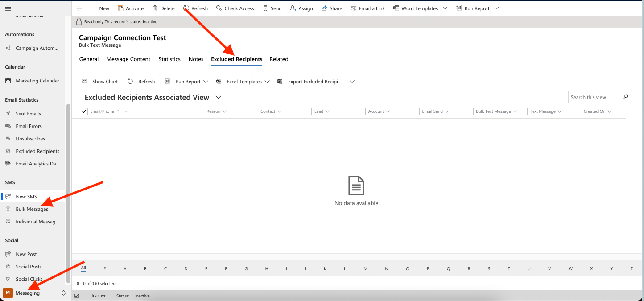Click Show Chart in subgrid toolbar
Viewport: 644px width, 301px height.
[100, 82]
